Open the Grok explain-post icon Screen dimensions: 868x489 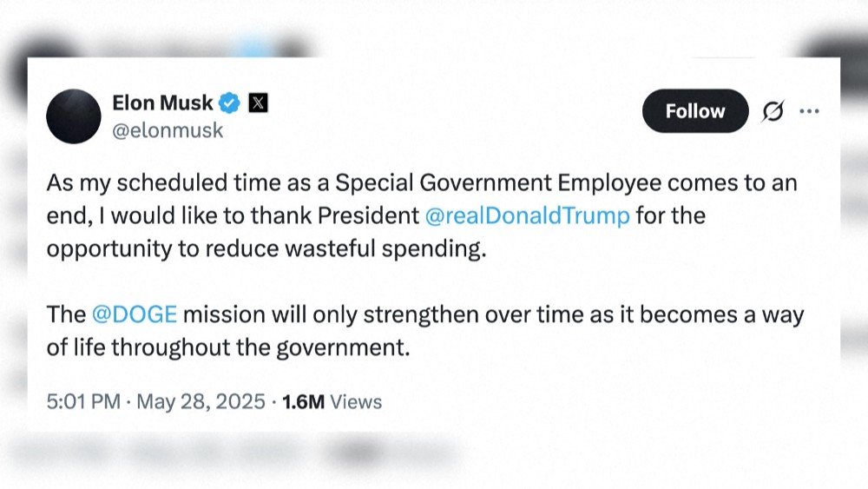pos(772,111)
